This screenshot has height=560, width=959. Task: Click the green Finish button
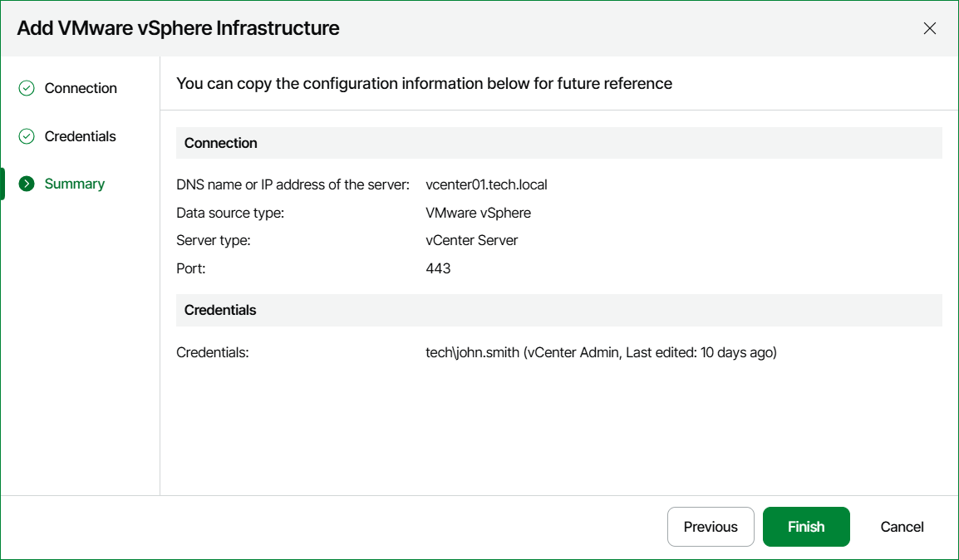806,527
